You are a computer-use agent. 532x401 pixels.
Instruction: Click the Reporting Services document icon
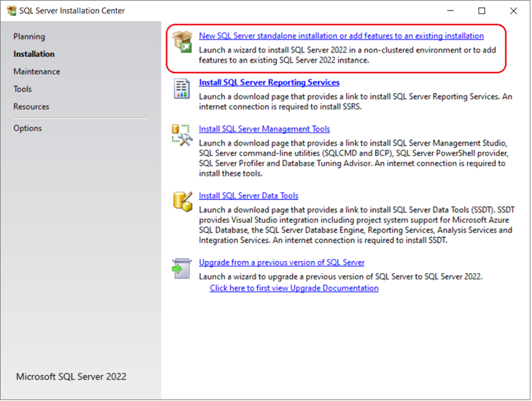pyautogui.click(x=182, y=89)
